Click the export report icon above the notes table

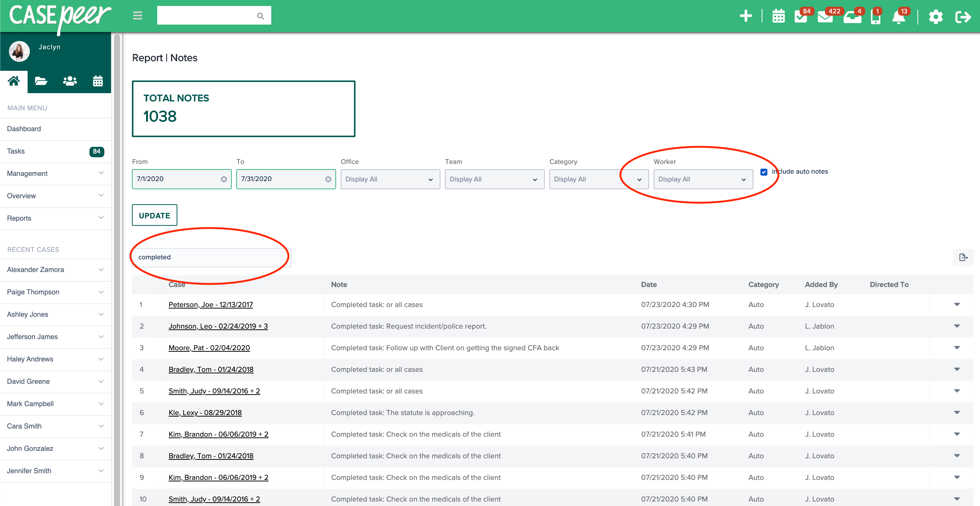[963, 257]
